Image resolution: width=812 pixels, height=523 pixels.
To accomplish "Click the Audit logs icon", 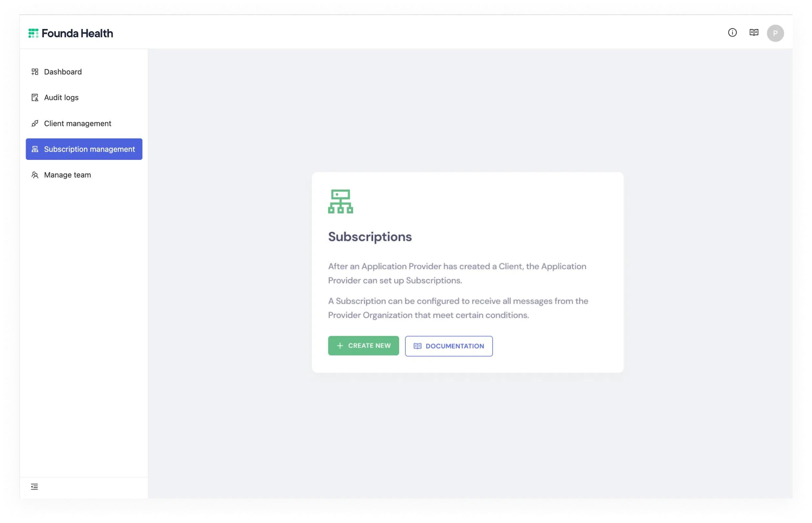I will click(x=35, y=97).
